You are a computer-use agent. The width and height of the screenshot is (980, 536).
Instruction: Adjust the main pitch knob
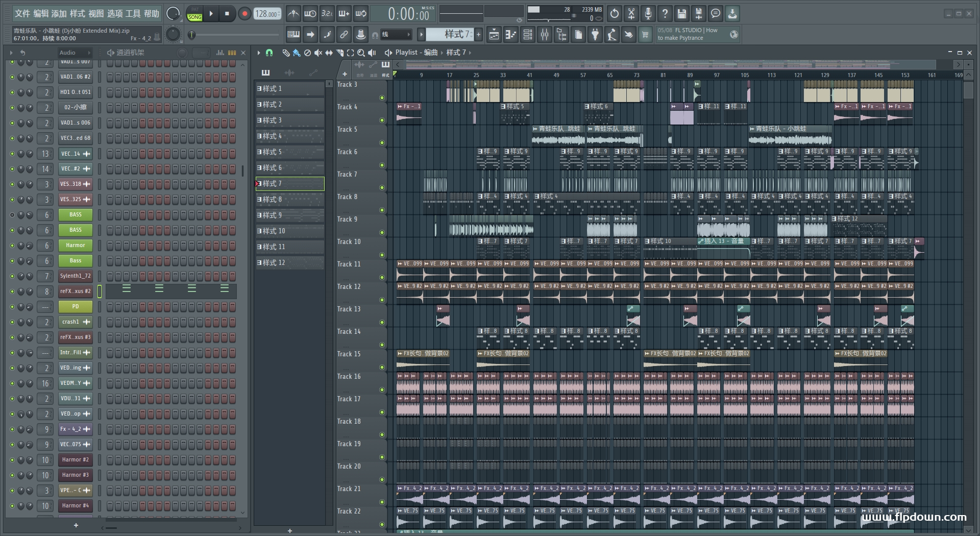click(173, 34)
